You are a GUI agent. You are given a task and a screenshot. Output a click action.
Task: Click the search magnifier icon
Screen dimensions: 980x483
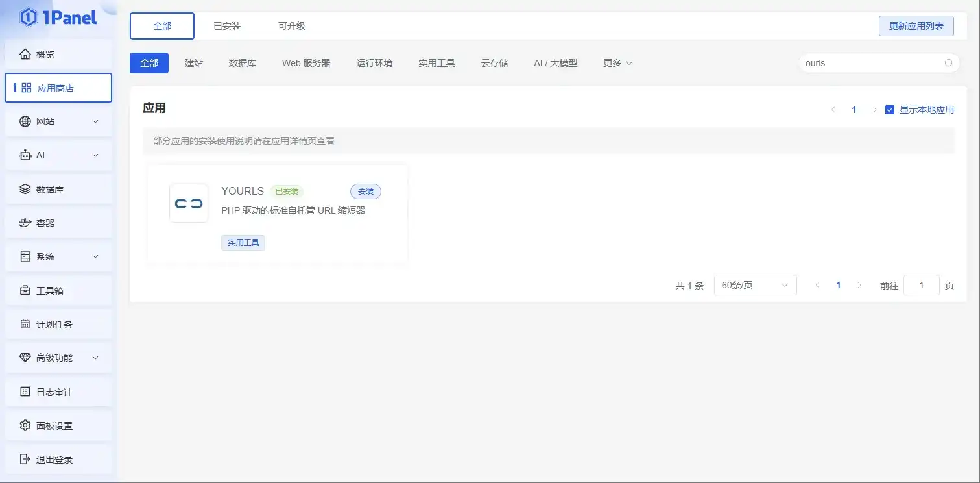(x=948, y=63)
